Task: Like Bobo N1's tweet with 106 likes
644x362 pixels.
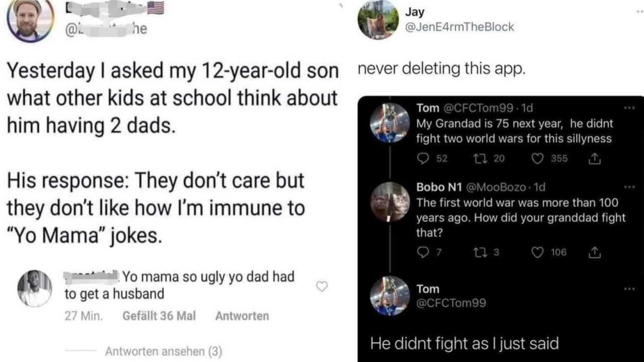Action: tap(538, 252)
